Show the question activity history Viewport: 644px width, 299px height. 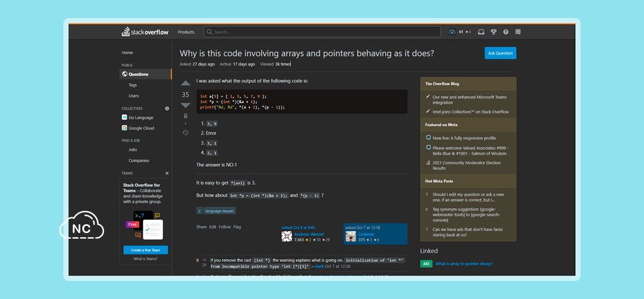185,132
